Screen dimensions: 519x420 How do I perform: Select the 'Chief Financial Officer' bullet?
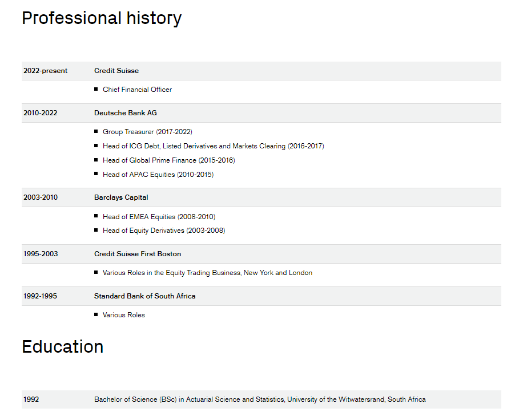tap(138, 90)
